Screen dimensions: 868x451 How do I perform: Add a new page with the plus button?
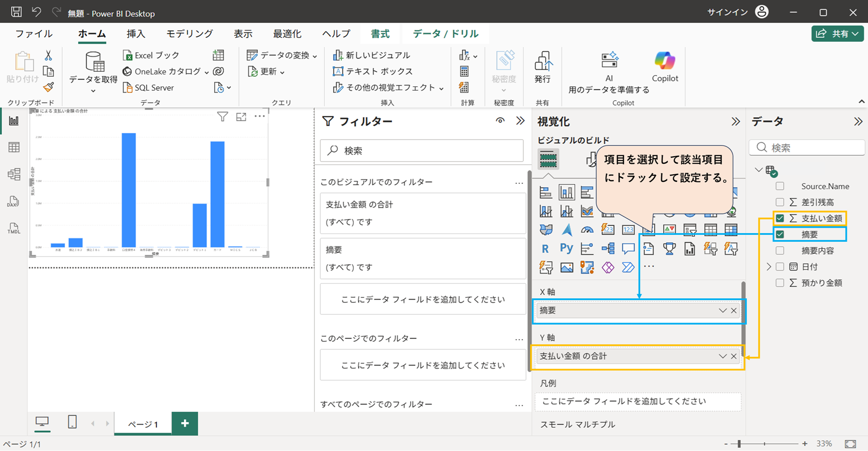pos(185,423)
